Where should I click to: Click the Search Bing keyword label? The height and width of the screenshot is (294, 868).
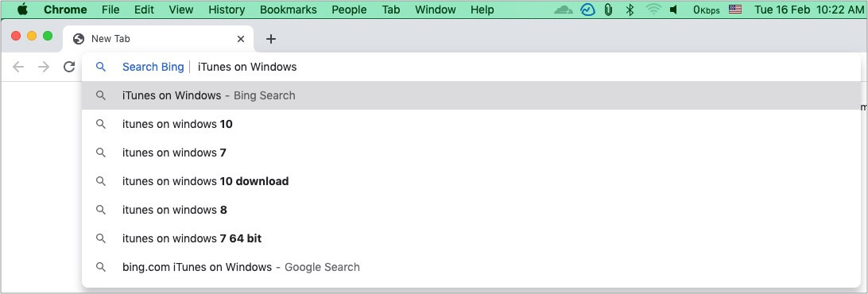[x=153, y=67]
